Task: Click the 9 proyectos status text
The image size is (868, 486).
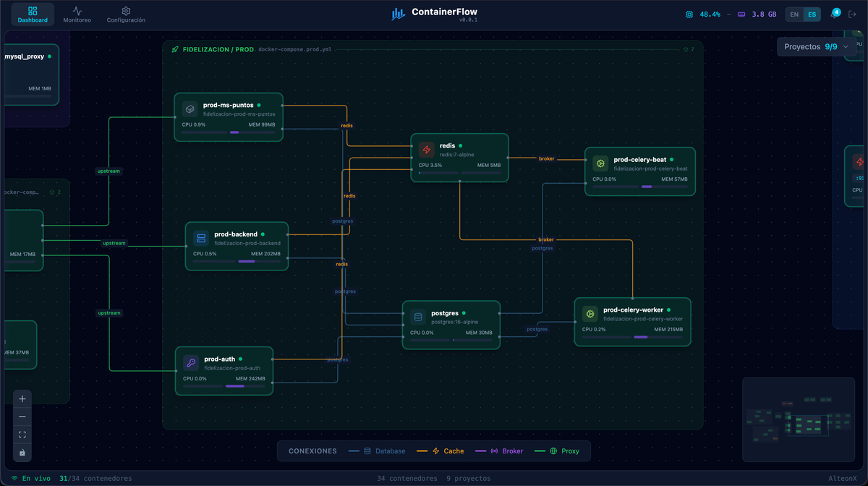Action: [x=468, y=478]
